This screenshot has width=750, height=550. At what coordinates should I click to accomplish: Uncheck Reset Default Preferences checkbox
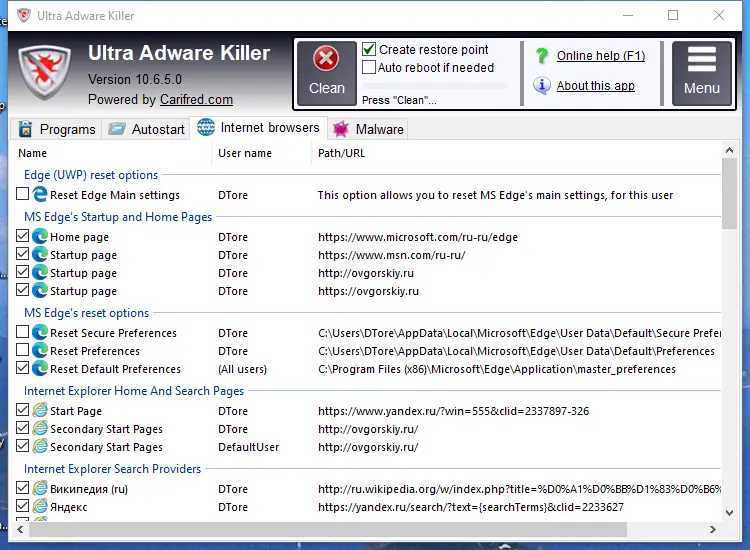pyautogui.click(x=22, y=368)
